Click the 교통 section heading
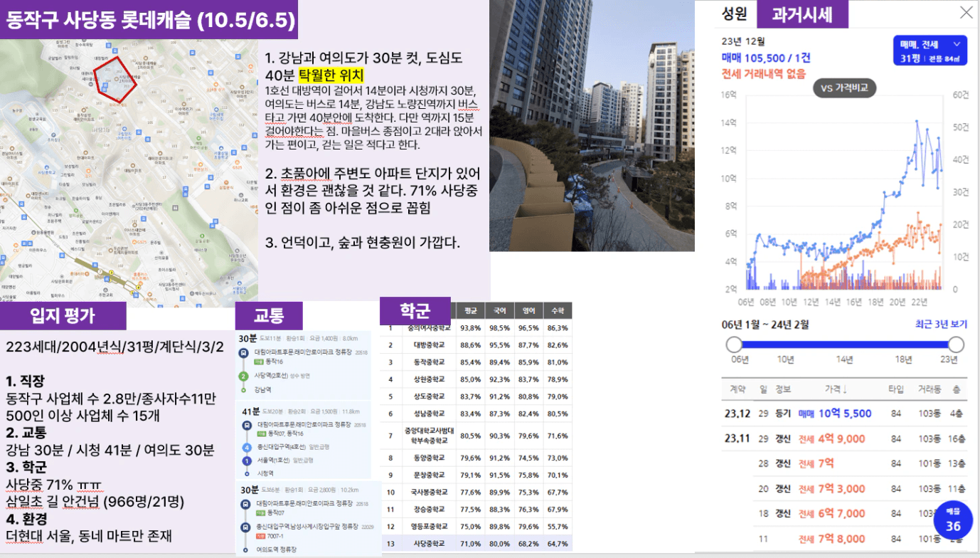Image resolution: width=980 pixels, height=558 pixels. point(269,316)
